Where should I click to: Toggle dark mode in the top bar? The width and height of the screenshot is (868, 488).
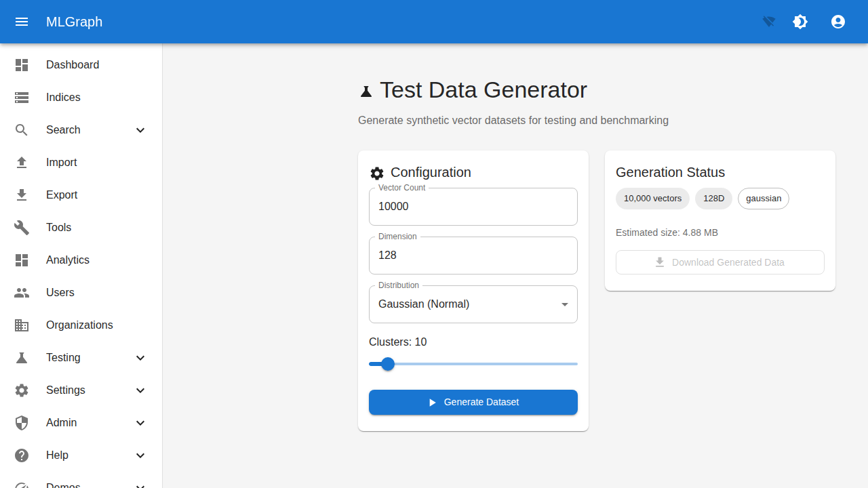point(800,22)
